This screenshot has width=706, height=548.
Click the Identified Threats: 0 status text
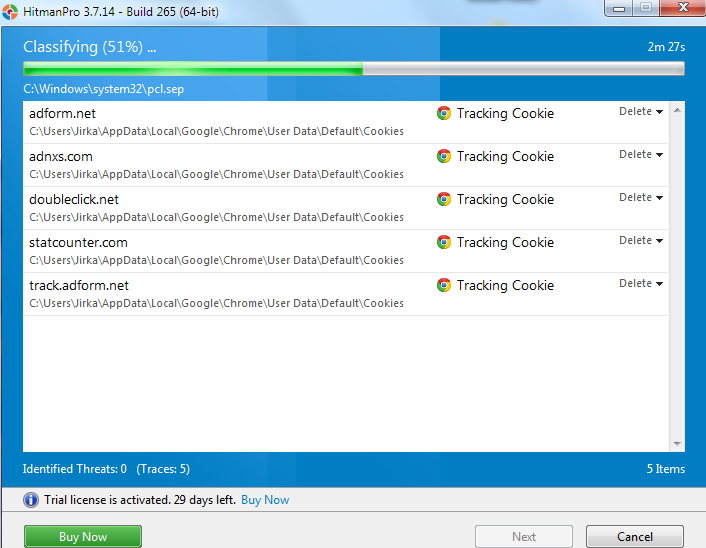75,469
